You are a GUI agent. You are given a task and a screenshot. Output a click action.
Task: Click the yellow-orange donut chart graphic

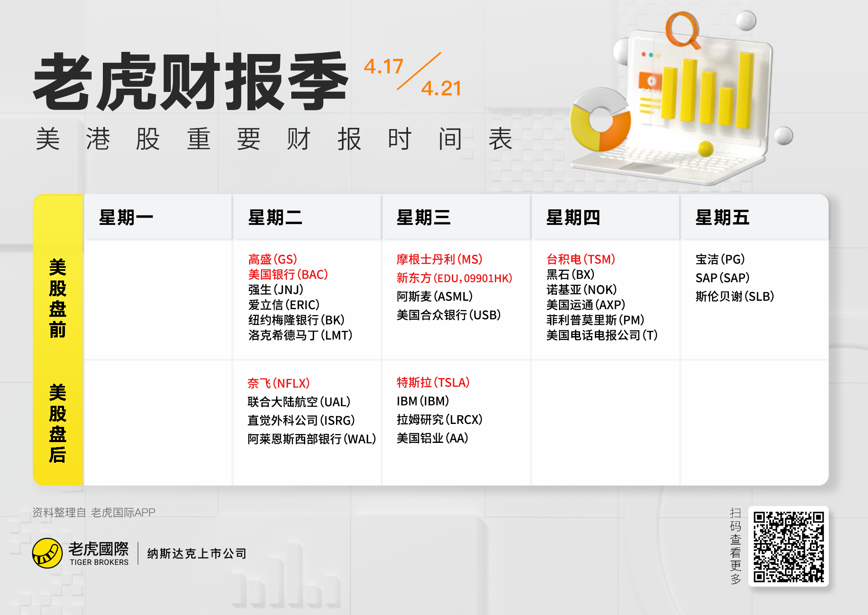tap(600, 120)
